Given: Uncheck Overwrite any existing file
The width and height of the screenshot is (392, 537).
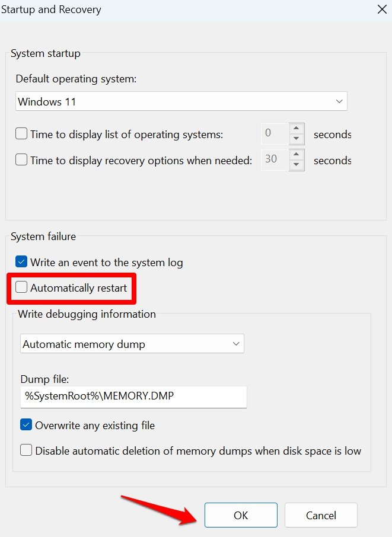Looking at the screenshot, I should pos(26,425).
